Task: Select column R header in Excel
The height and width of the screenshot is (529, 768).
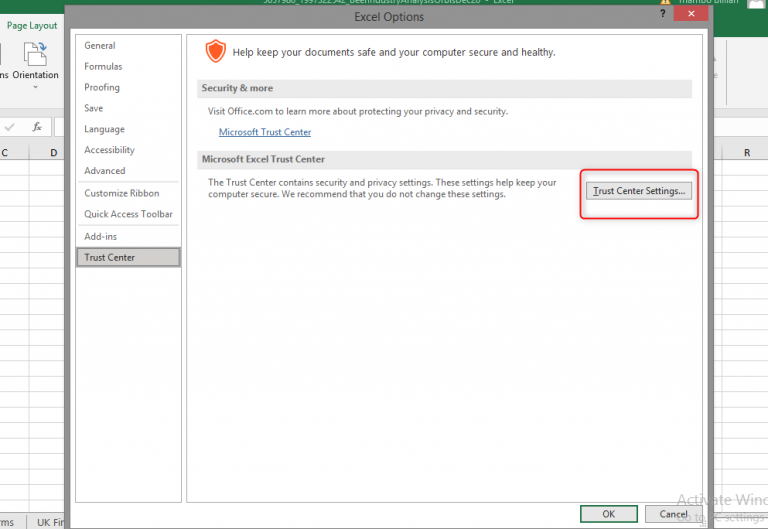Action: (747, 153)
